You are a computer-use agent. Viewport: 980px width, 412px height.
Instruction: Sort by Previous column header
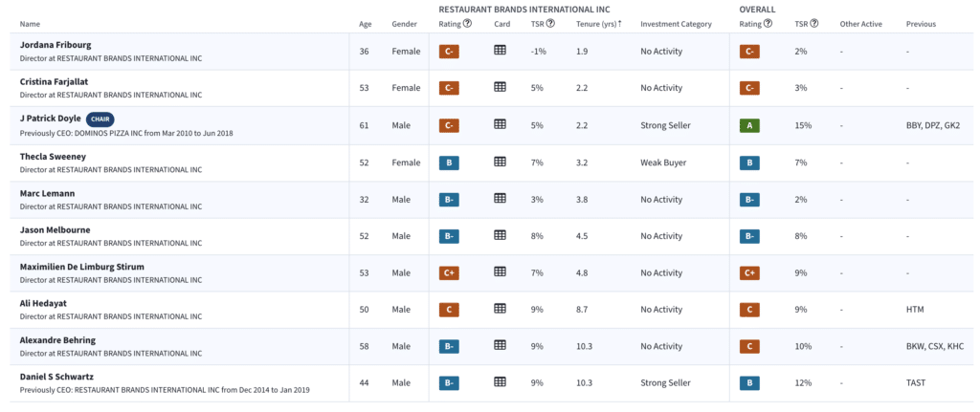click(921, 24)
